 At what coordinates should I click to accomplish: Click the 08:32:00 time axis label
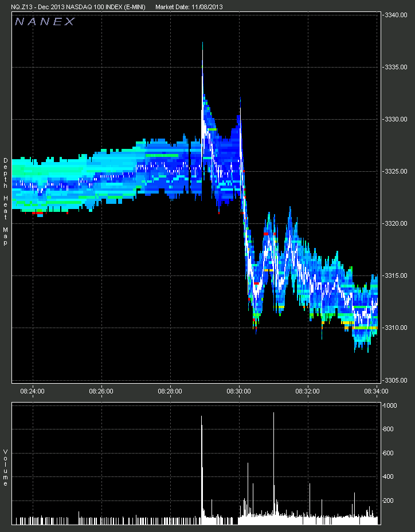pyautogui.click(x=307, y=391)
